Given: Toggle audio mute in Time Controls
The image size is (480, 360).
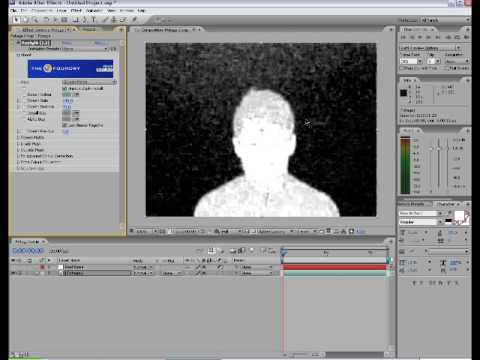Looking at the screenshot, I should [448, 37].
